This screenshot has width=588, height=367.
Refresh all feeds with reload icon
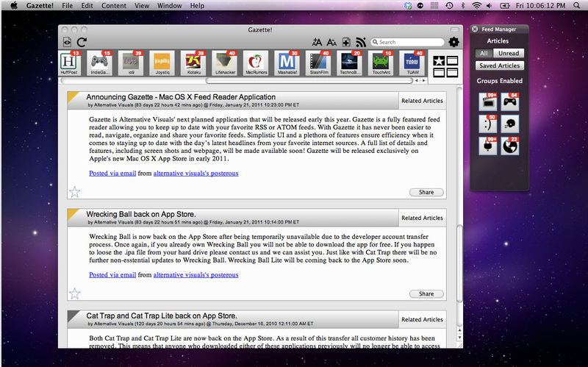point(82,42)
